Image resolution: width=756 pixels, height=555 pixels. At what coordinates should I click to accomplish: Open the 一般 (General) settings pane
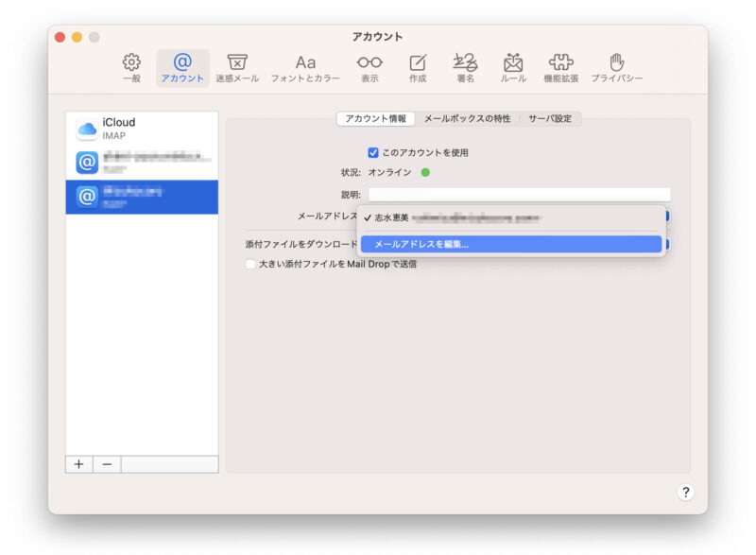[132, 68]
